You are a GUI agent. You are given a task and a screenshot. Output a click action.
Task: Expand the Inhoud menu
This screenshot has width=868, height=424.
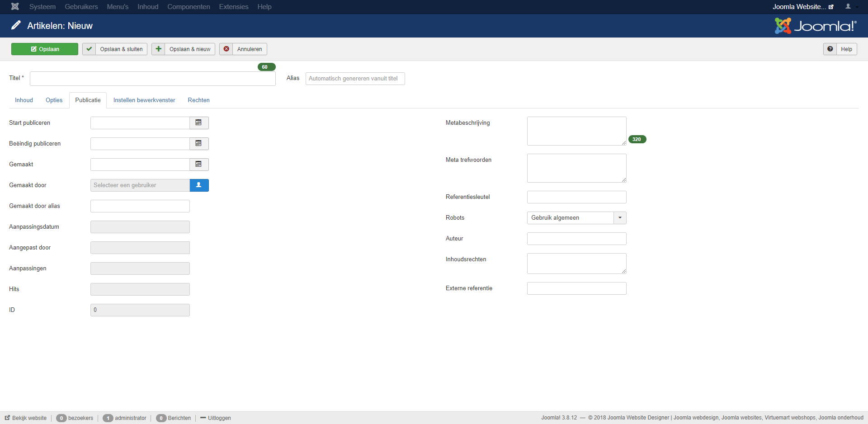pyautogui.click(x=147, y=7)
